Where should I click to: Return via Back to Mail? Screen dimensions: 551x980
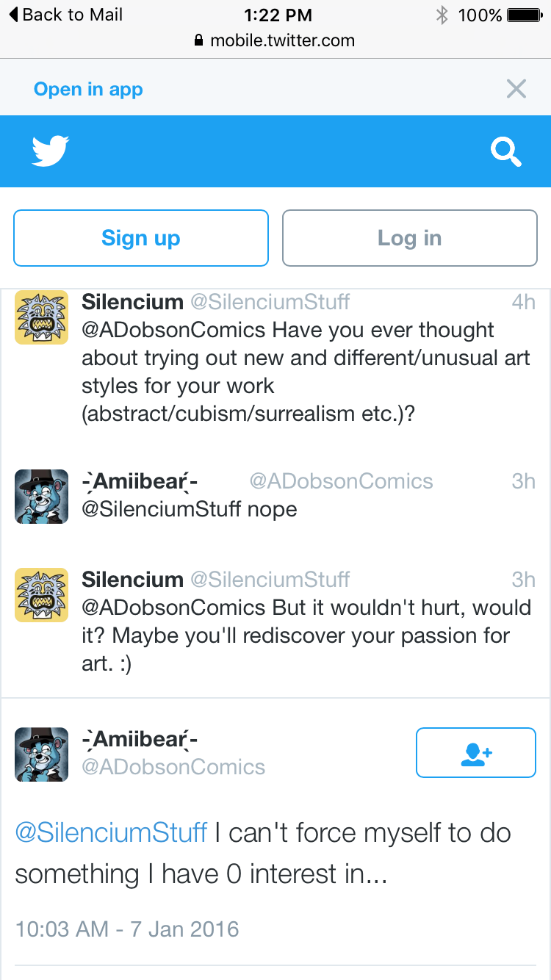[65, 15]
